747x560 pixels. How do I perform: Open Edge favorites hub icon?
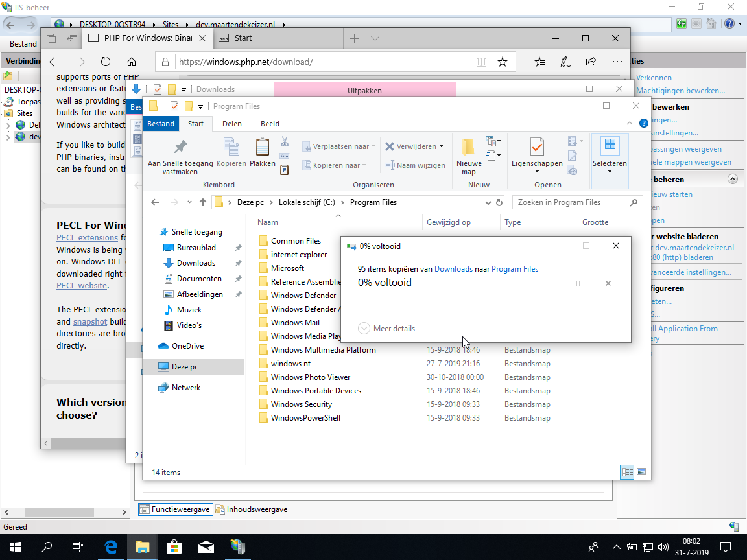click(539, 62)
